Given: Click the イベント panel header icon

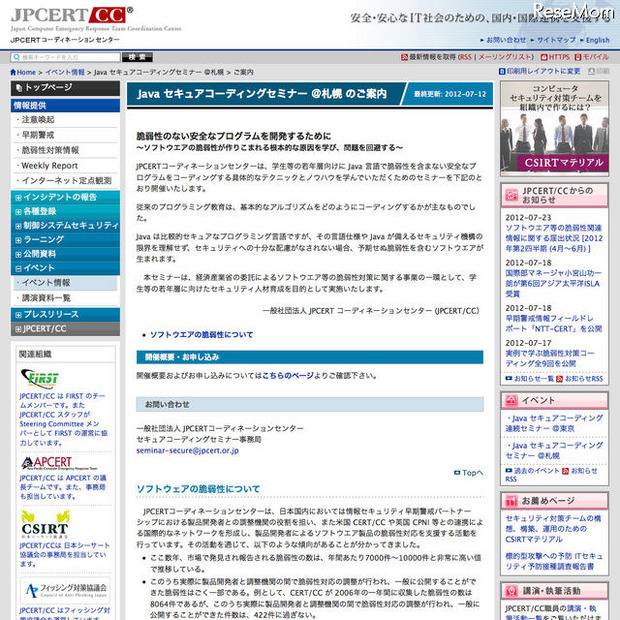Looking at the screenshot, I should click(x=511, y=401).
